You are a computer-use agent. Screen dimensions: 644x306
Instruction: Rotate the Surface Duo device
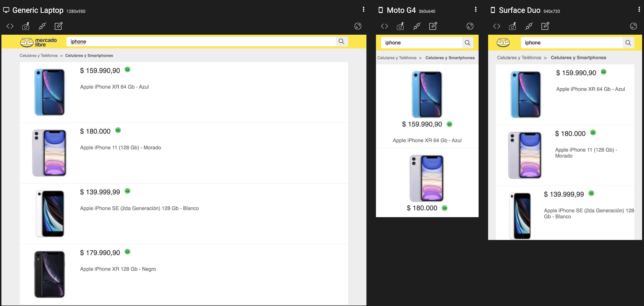point(633,26)
